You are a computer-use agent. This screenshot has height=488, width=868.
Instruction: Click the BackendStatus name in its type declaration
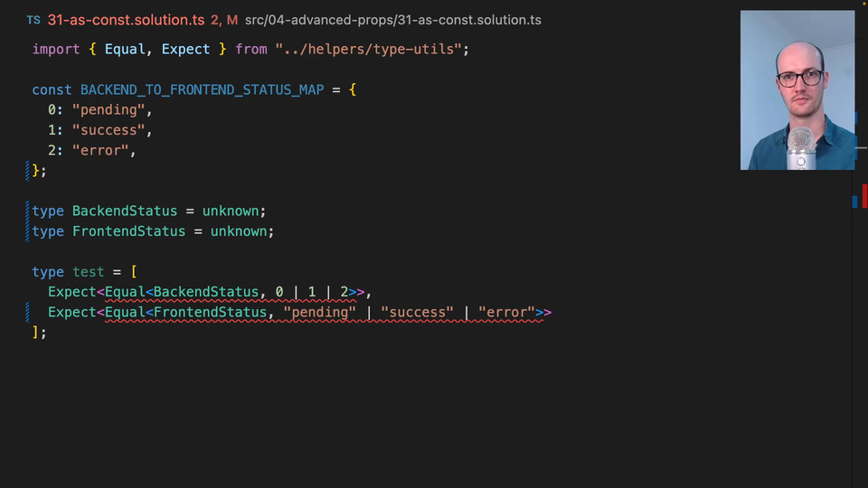pos(125,211)
